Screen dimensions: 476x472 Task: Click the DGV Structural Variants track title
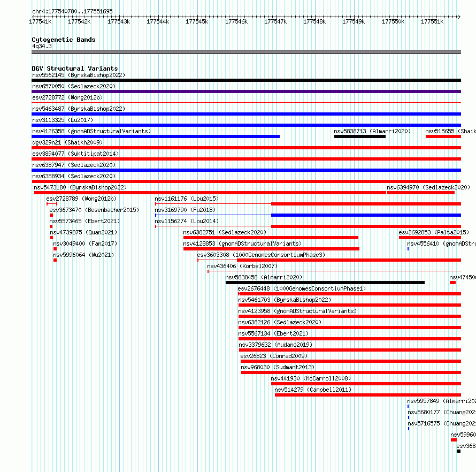coord(75,68)
